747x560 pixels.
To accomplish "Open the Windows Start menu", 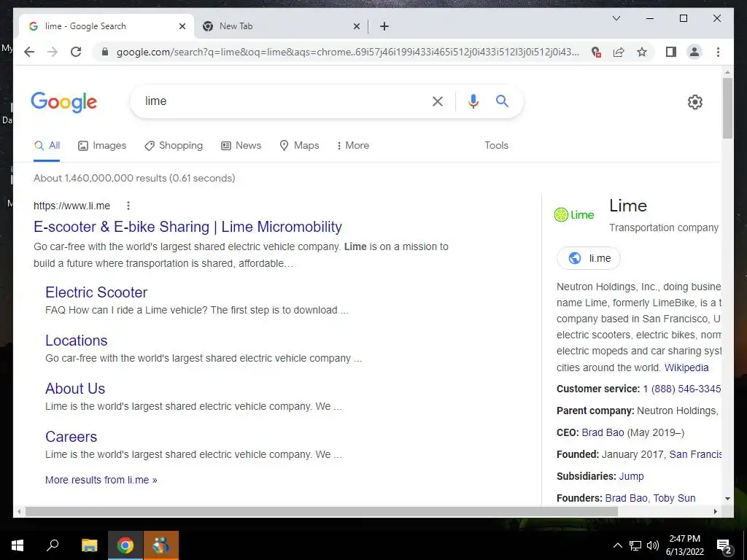I will pos(18,545).
